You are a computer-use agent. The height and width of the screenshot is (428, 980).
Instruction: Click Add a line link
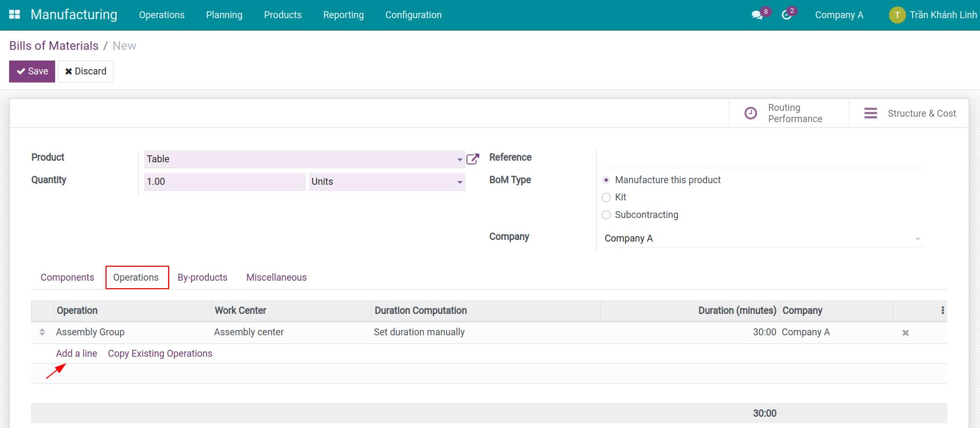click(x=77, y=354)
